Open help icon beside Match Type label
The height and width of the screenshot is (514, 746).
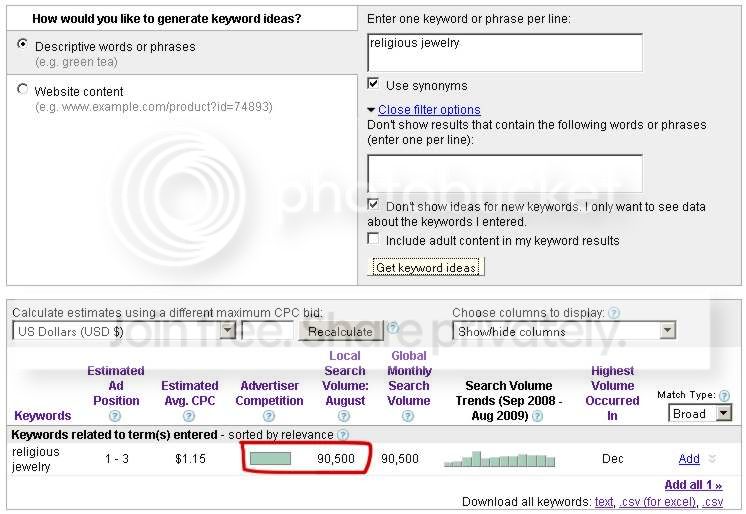click(724, 395)
